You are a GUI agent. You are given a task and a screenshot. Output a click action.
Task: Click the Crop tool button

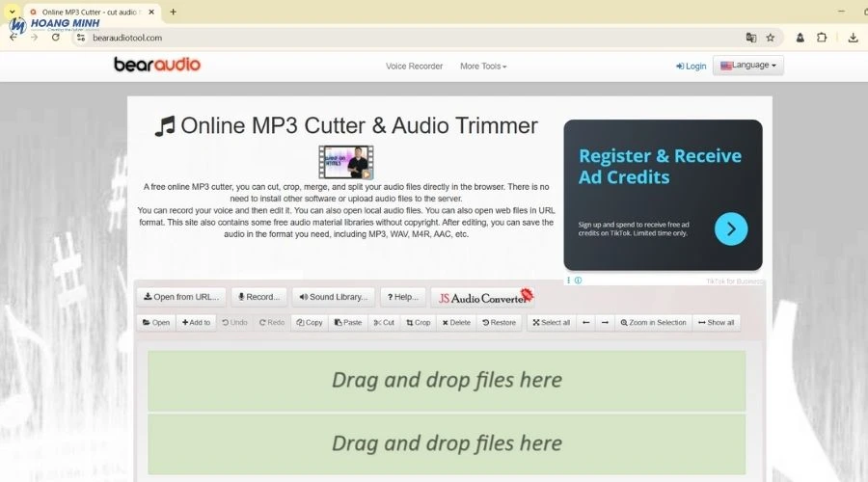pos(418,323)
